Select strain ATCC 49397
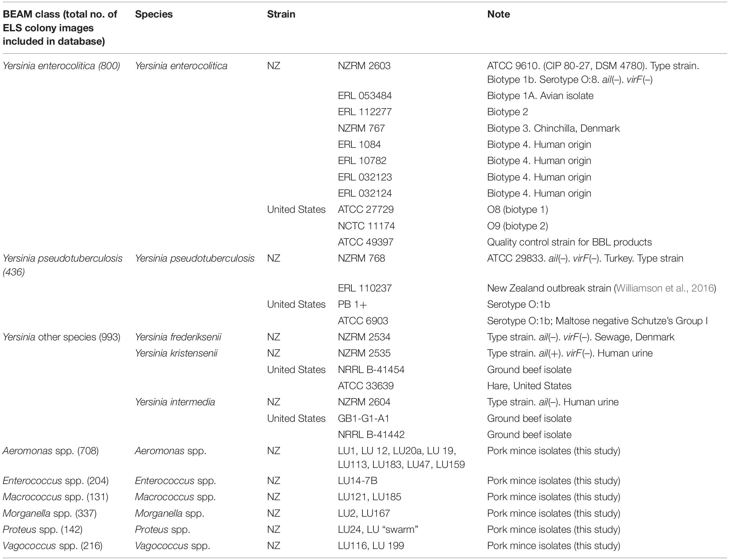The height and width of the screenshot is (560, 729). coord(366,242)
